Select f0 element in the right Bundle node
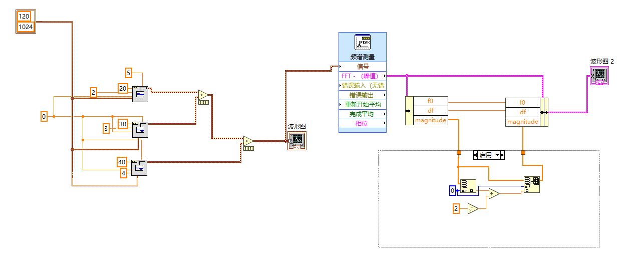This screenshot has height=264, width=644. [x=523, y=103]
